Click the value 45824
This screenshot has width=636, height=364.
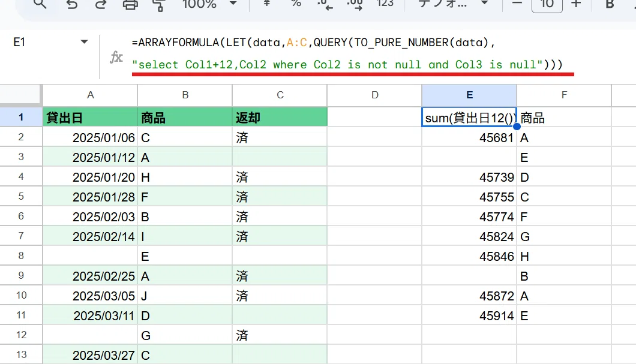(x=496, y=237)
